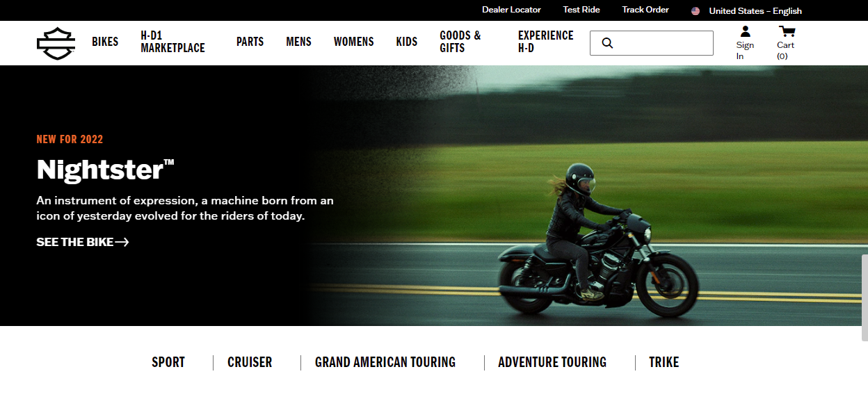Open the Kids menu item
The image size is (868, 399).
[x=407, y=42]
